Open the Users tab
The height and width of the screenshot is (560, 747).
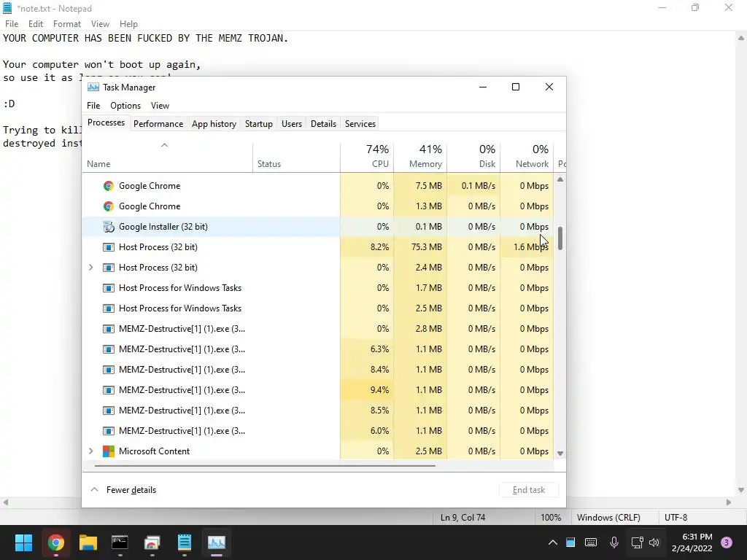coord(292,124)
